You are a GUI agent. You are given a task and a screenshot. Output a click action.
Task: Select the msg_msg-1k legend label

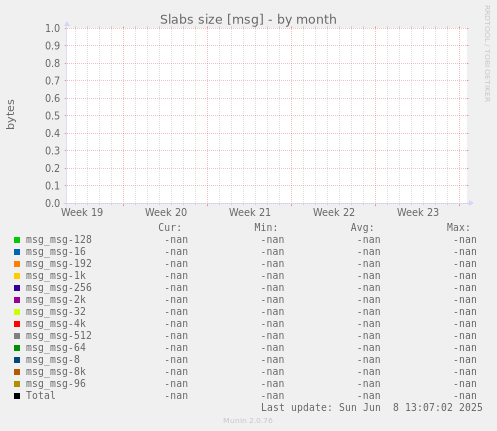[56, 276]
